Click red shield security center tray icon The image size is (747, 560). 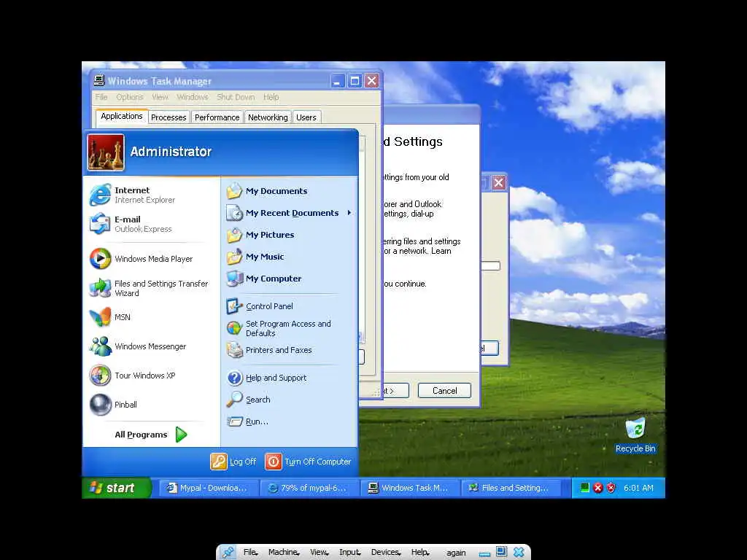pos(611,488)
